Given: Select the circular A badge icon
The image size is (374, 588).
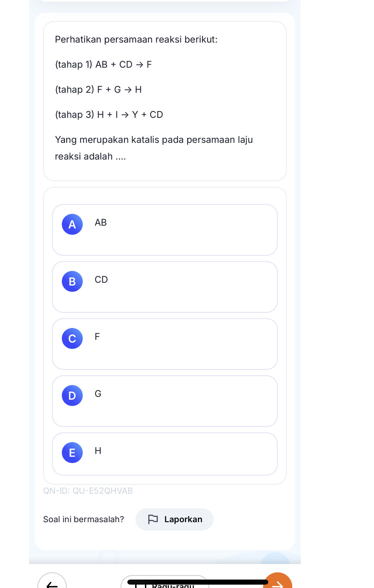Looking at the screenshot, I should click(72, 224).
